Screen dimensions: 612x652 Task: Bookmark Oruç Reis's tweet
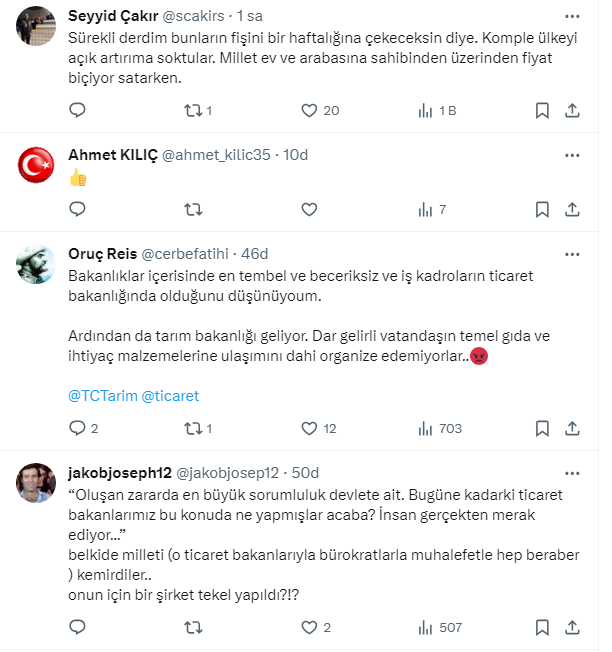pyautogui.click(x=542, y=428)
